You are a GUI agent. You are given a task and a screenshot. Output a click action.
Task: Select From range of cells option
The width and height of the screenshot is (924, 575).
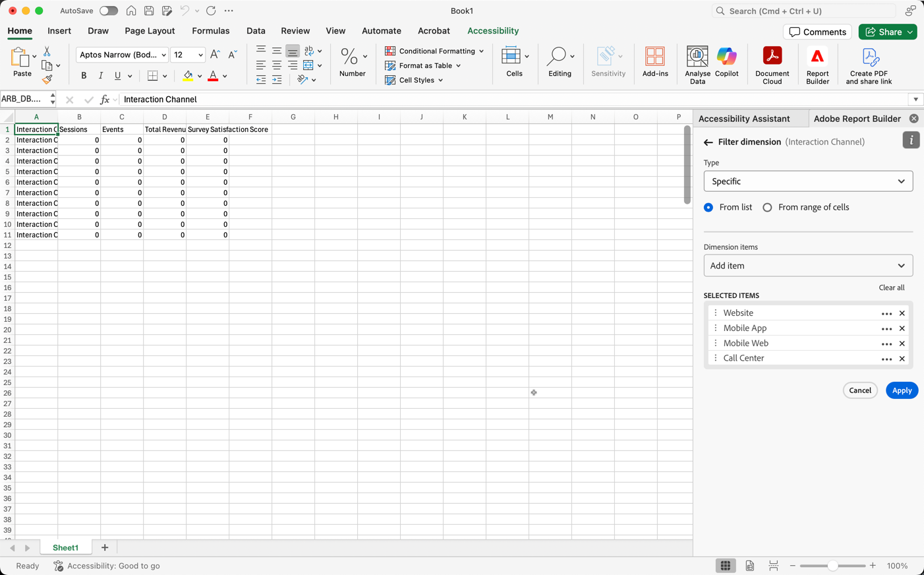click(x=767, y=207)
